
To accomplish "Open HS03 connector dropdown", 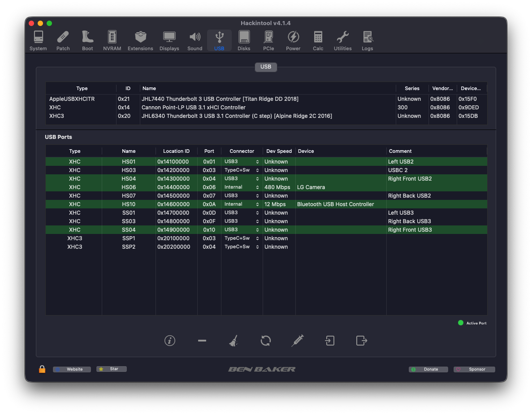I will pos(242,170).
